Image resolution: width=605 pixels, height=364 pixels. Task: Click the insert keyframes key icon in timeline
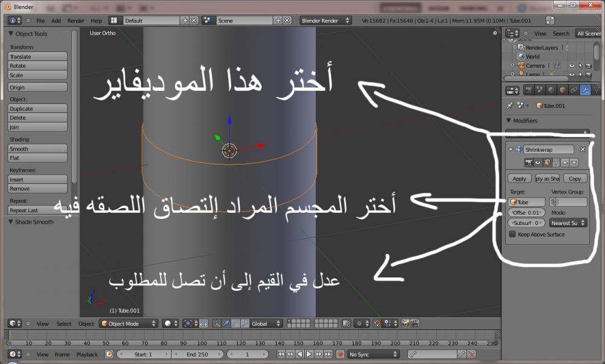tap(462, 354)
